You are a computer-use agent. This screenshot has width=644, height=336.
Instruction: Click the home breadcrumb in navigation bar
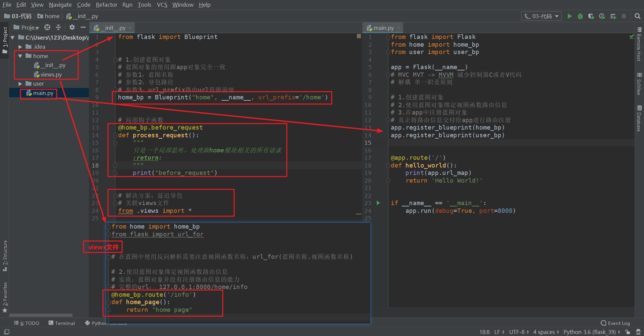tap(52, 16)
